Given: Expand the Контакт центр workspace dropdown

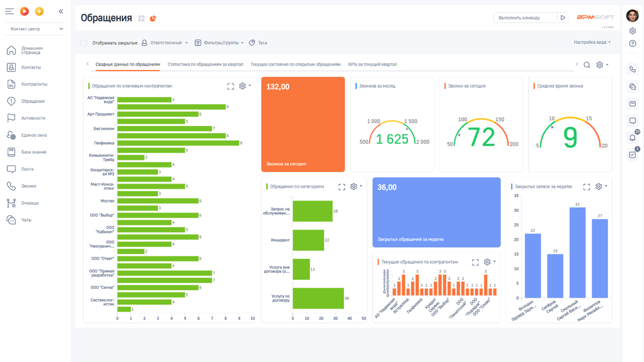Looking at the screenshot, I should tap(35, 29).
